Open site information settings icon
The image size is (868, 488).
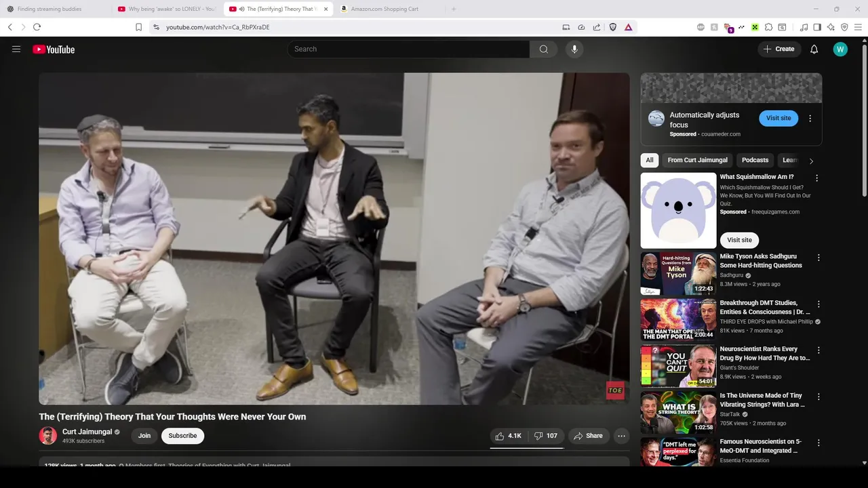click(x=156, y=27)
